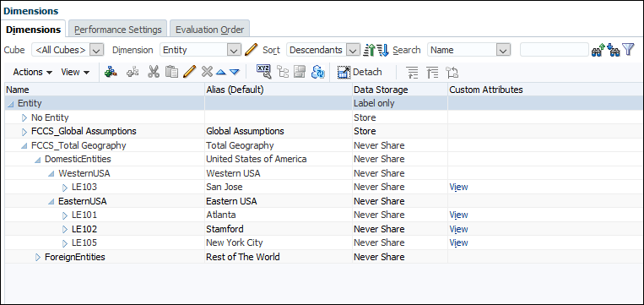Click the alias cell 'Stamford'
644x305 pixels.
[225, 229]
